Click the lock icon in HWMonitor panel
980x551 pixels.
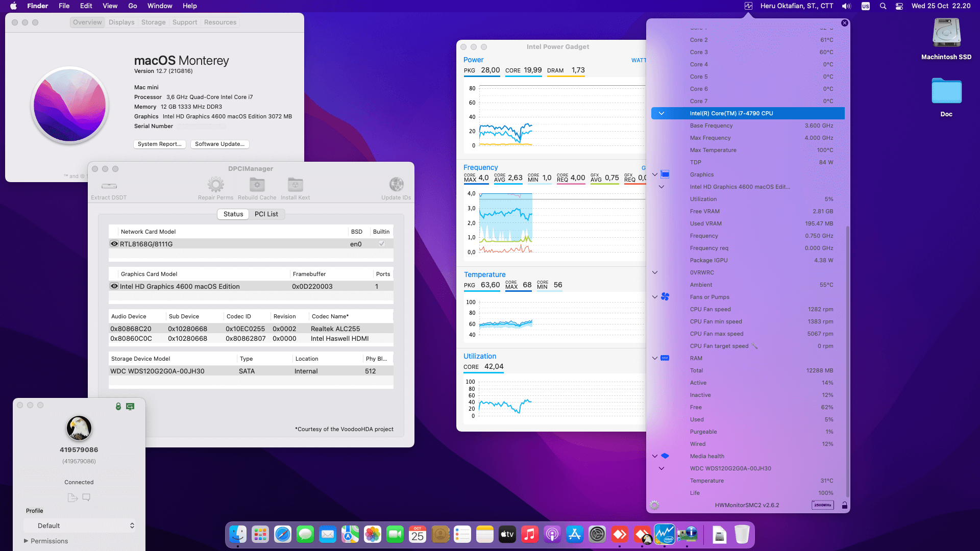coord(845,505)
